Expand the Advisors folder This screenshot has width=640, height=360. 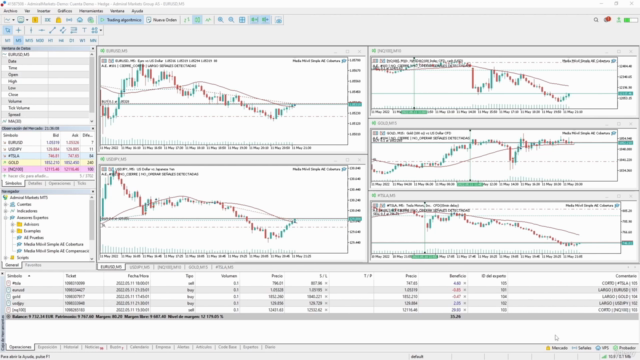[13, 224]
